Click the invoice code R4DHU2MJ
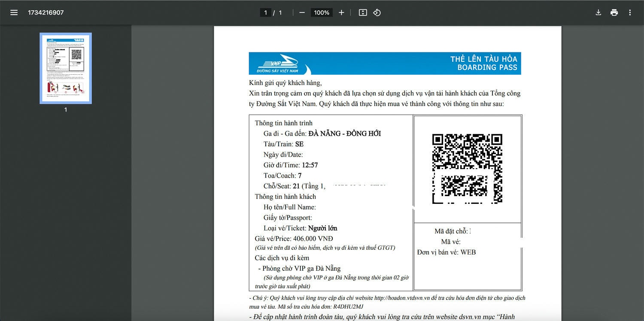This screenshot has height=321, width=644. click(348, 306)
